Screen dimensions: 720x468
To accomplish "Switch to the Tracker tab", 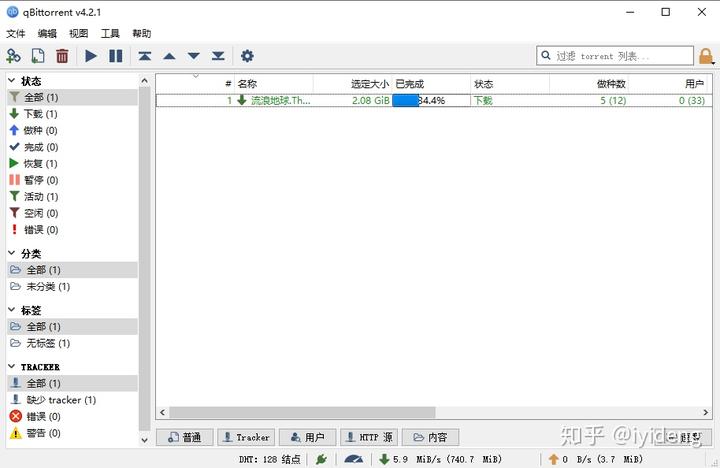I will [x=246, y=437].
